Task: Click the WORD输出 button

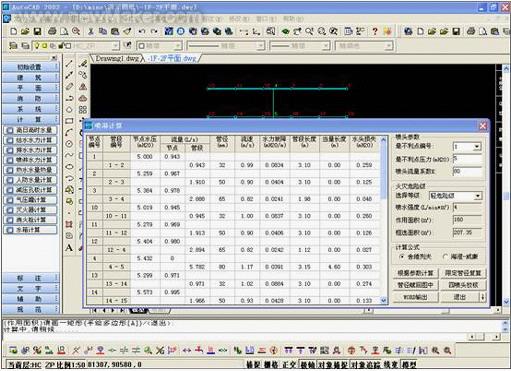Action: [x=415, y=297]
